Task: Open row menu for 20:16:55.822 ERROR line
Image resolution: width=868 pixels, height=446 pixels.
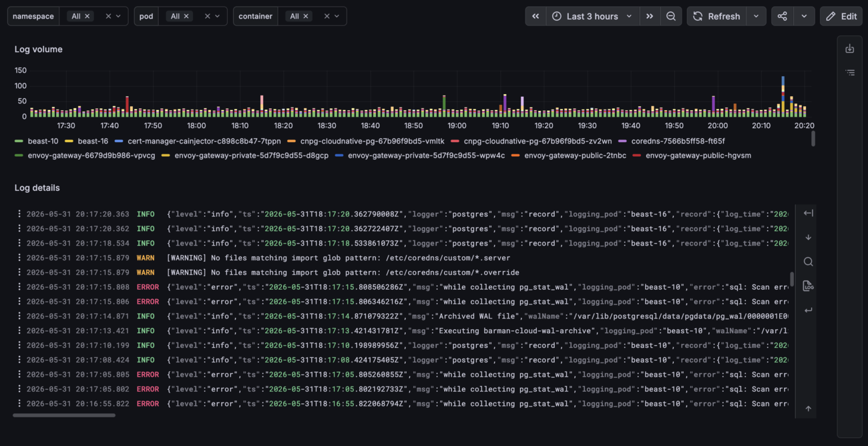Action: 19,403
